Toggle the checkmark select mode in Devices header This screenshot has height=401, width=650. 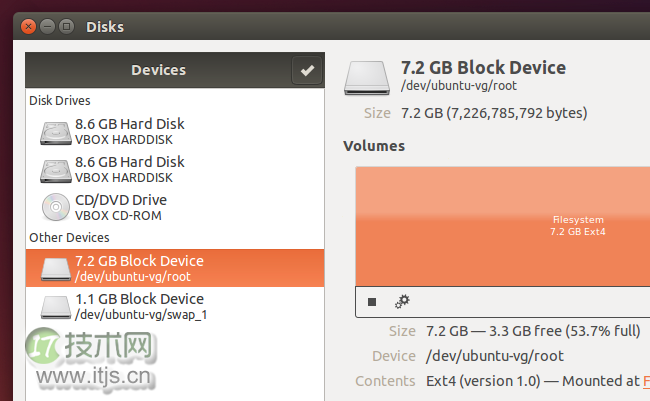307,70
